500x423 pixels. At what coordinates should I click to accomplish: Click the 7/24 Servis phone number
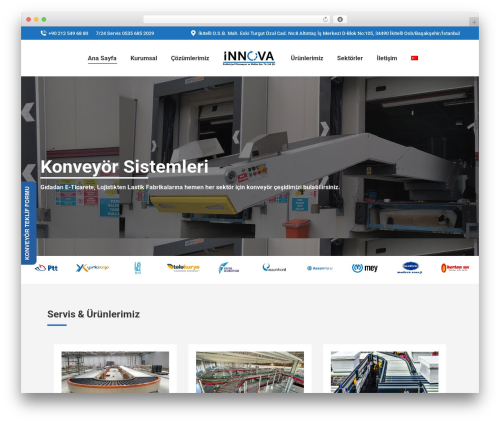(x=125, y=33)
